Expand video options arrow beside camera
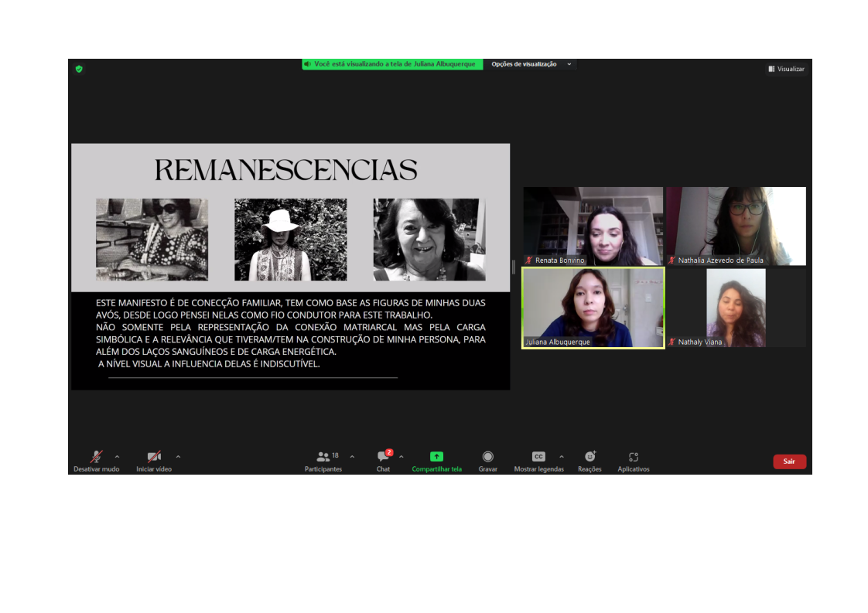This screenshot has width=868, height=613. click(178, 456)
